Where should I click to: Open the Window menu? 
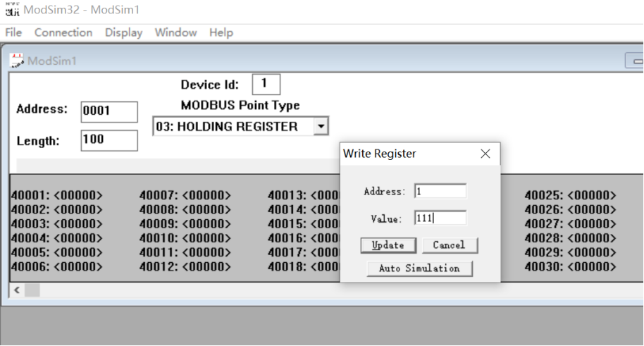click(175, 32)
